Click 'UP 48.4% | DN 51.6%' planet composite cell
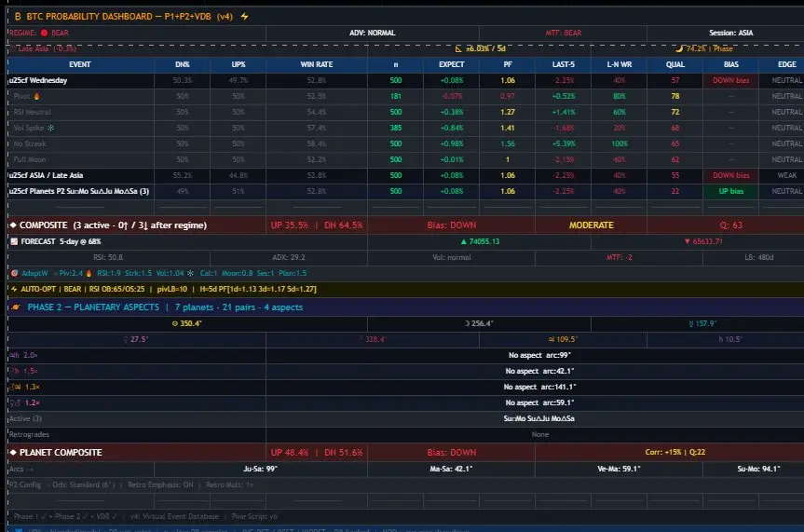This screenshot has height=532, width=804. (317, 453)
